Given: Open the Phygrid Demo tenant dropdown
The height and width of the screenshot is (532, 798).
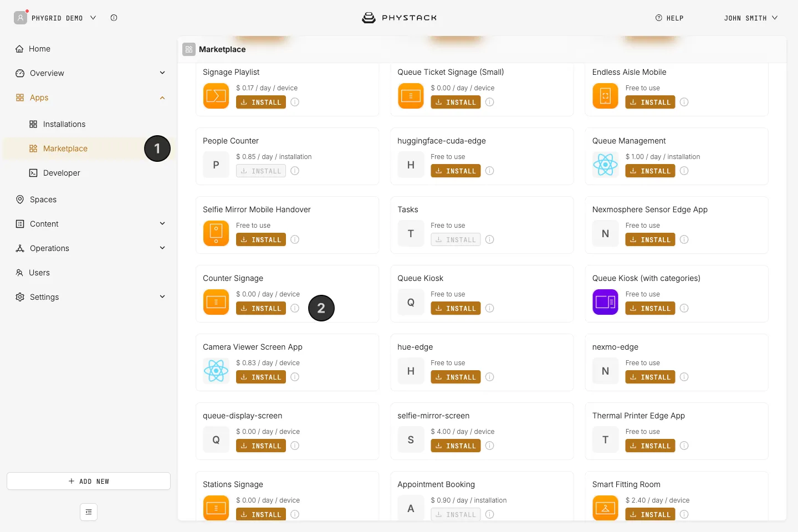Looking at the screenshot, I should click(55, 18).
